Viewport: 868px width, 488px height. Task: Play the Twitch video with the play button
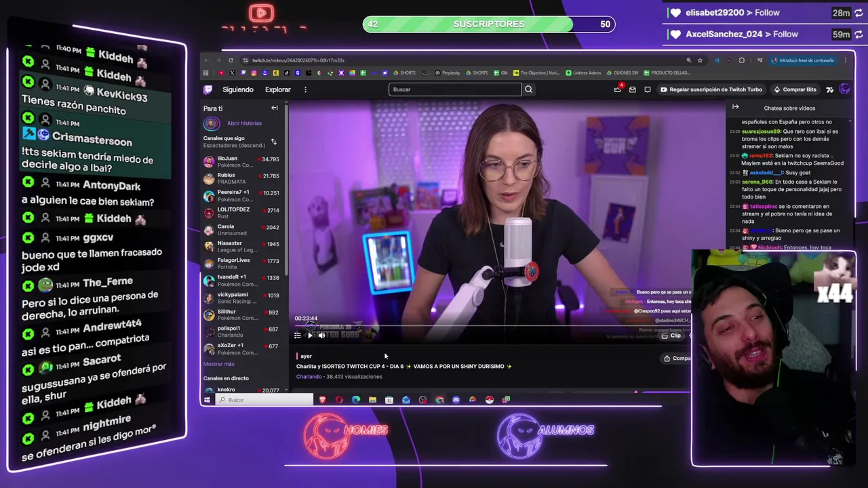click(x=310, y=335)
